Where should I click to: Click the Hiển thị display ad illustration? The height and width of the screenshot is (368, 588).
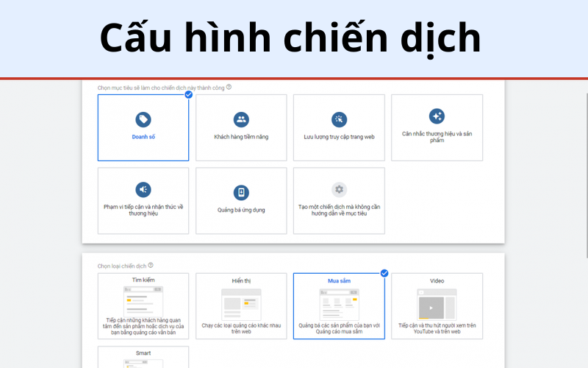tap(241, 305)
